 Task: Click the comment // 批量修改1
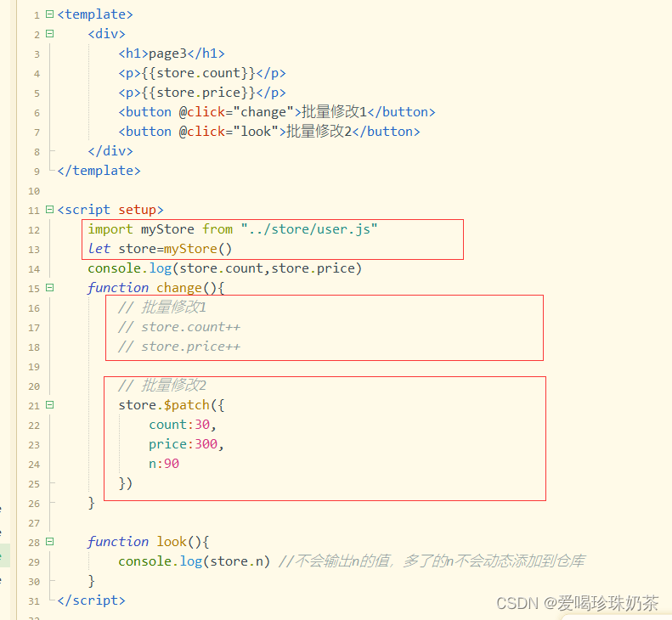pyautogui.click(x=162, y=307)
